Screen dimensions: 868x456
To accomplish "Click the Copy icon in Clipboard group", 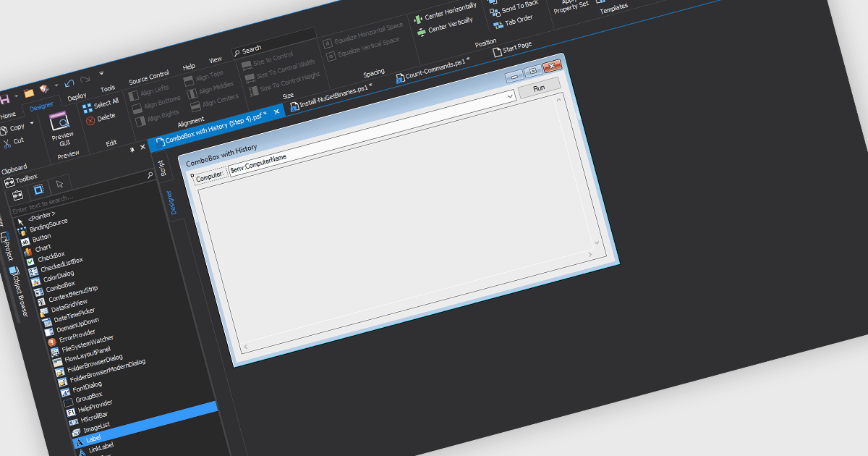I will [x=4, y=130].
